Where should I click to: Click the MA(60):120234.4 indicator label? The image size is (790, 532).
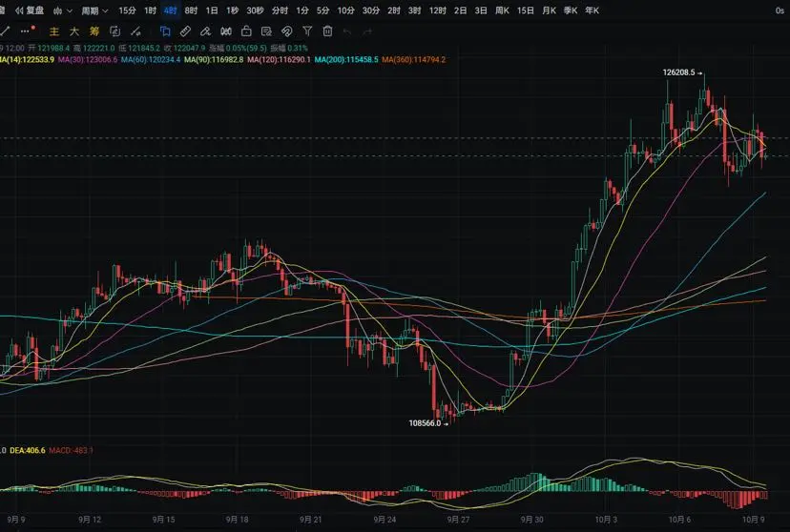point(151,59)
